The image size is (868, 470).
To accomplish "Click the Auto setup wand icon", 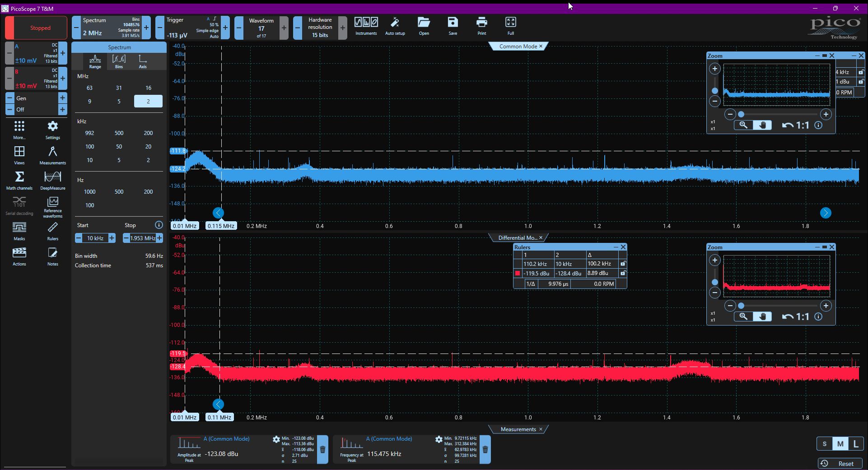I will click(395, 26).
